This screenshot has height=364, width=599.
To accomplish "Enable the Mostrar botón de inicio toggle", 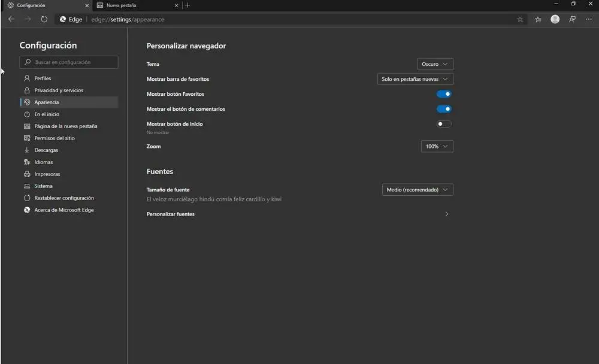I will click(444, 124).
